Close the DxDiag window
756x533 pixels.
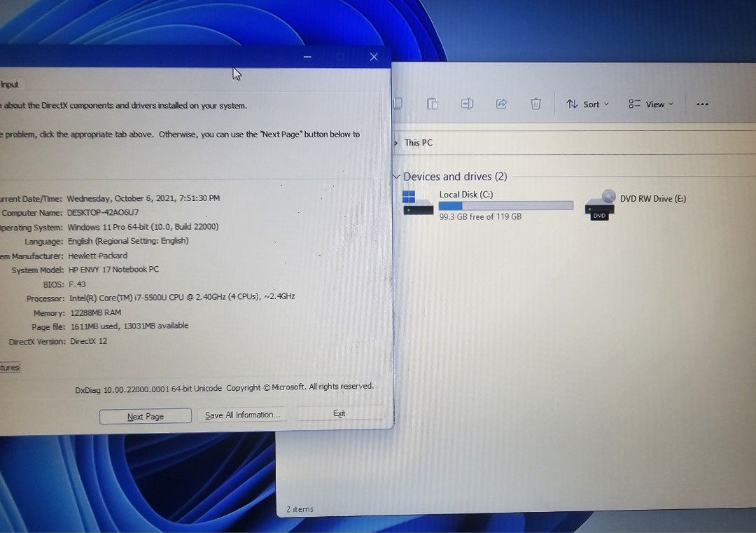click(x=374, y=57)
